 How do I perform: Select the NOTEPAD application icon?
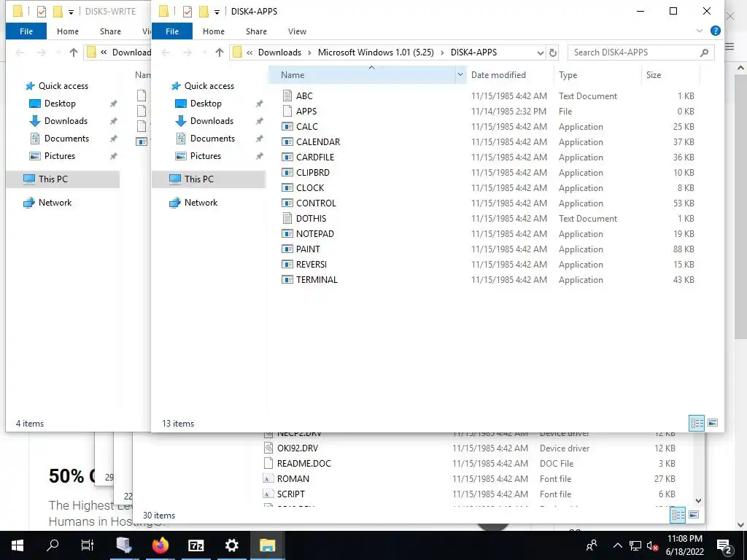(287, 234)
